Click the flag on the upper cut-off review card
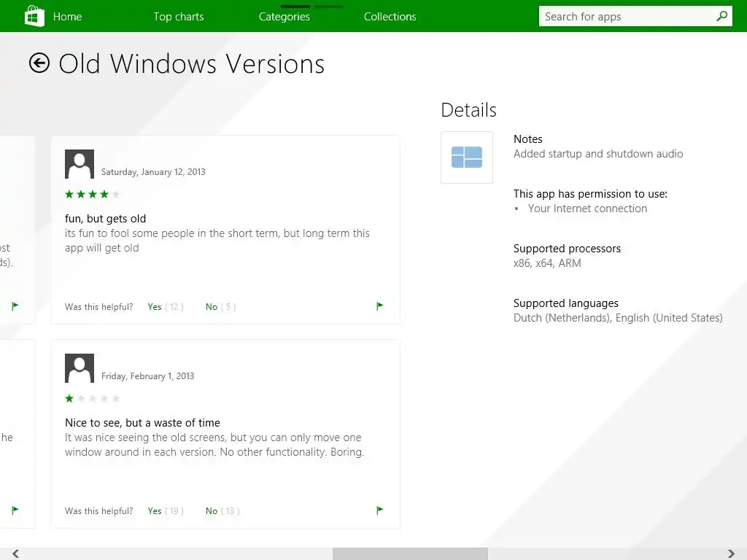 (15, 306)
